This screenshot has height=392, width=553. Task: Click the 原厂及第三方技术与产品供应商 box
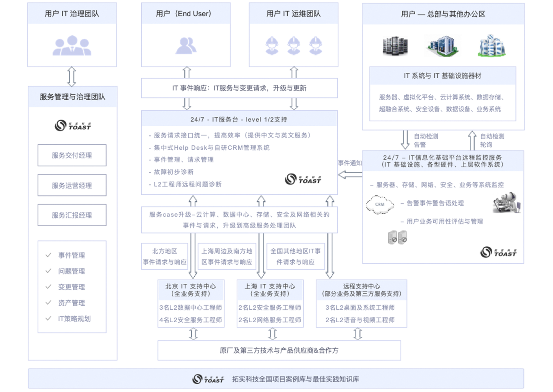(279, 350)
